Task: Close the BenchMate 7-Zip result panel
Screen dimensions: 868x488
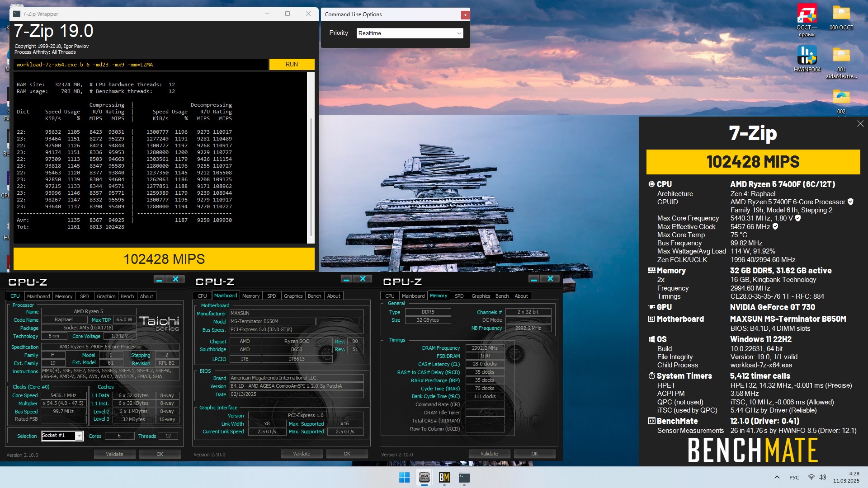Action: 860,124
